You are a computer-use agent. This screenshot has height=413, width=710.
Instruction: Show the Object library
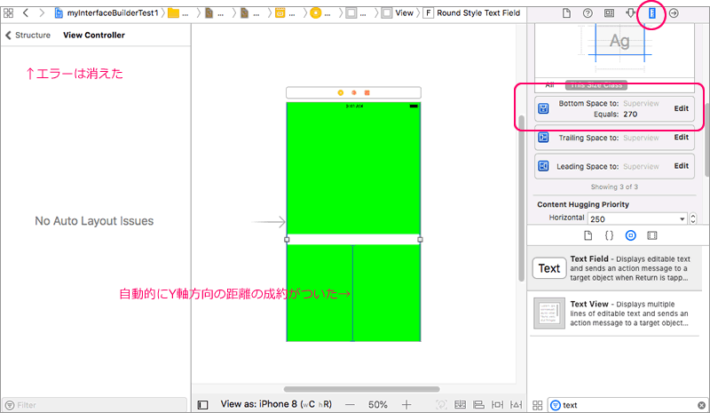(630, 235)
